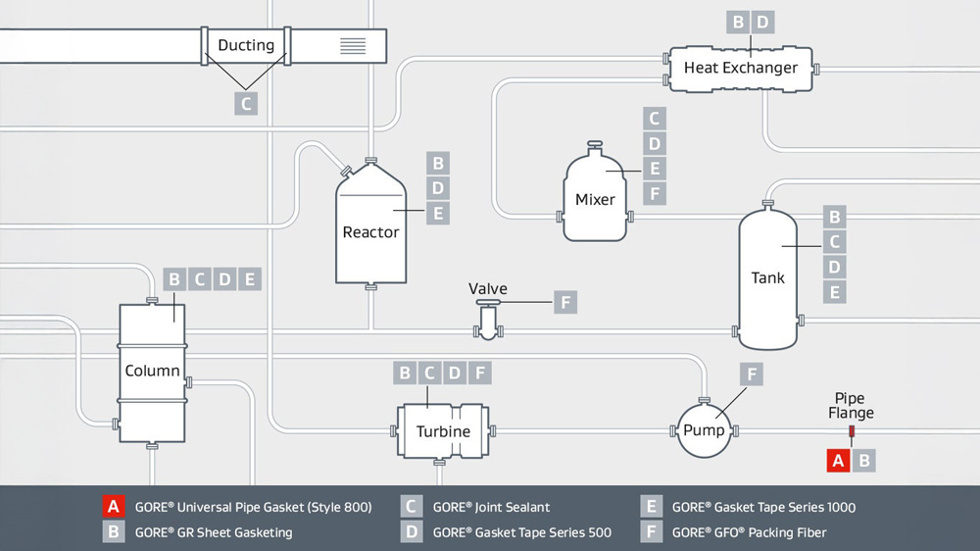Open GORE GFO Packing Fiber legend entry

749,532
